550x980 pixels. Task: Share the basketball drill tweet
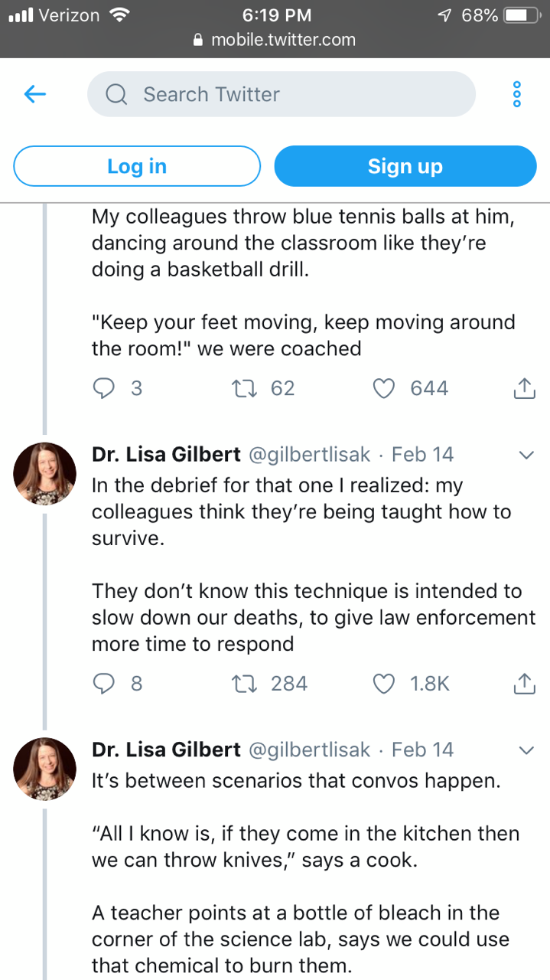[523, 389]
